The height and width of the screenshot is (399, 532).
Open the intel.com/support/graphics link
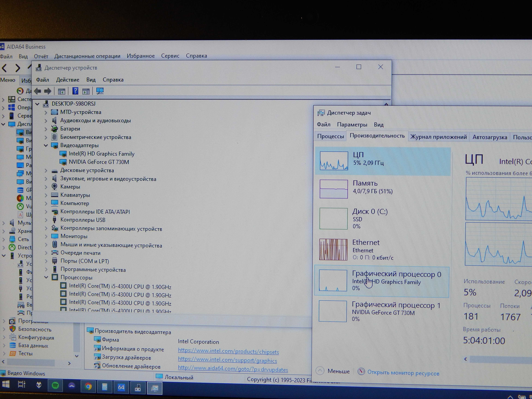(x=227, y=360)
